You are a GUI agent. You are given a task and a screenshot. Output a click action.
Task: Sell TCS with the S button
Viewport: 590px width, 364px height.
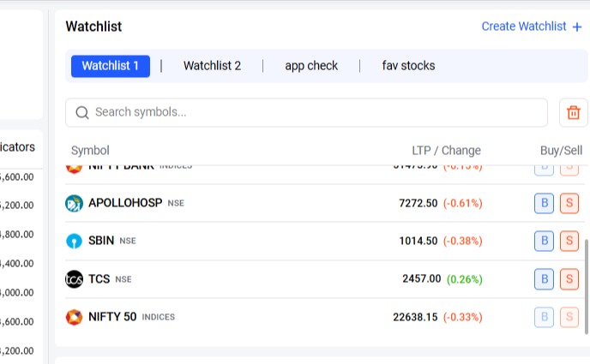(569, 279)
